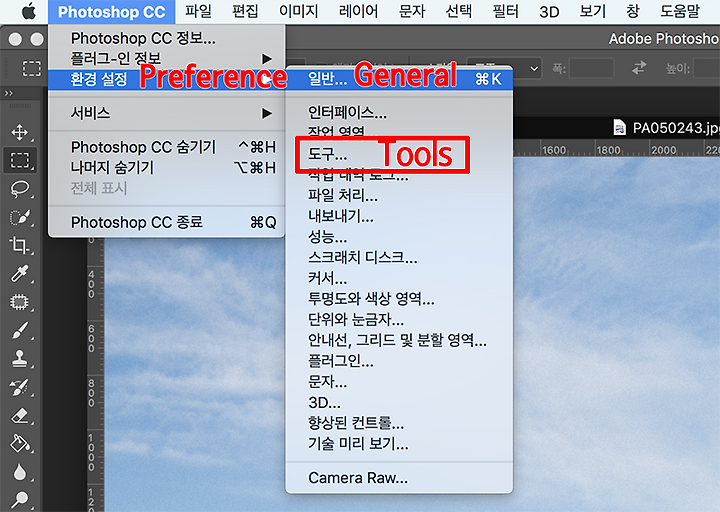Select 안내선, 그리드 및 분할 영역 item
Viewport: 720px width, 512px height.
(x=399, y=340)
